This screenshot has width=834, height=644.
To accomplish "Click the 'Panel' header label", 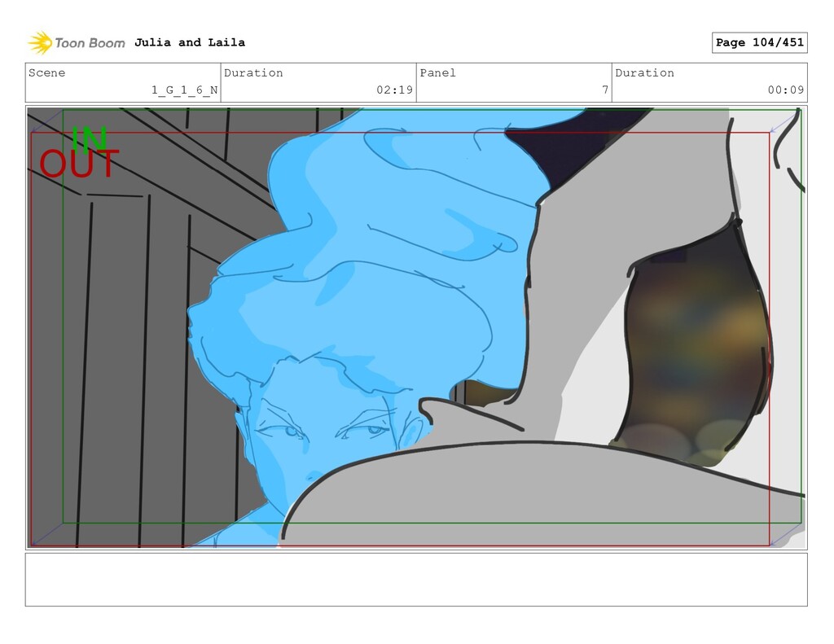I will (x=437, y=72).
